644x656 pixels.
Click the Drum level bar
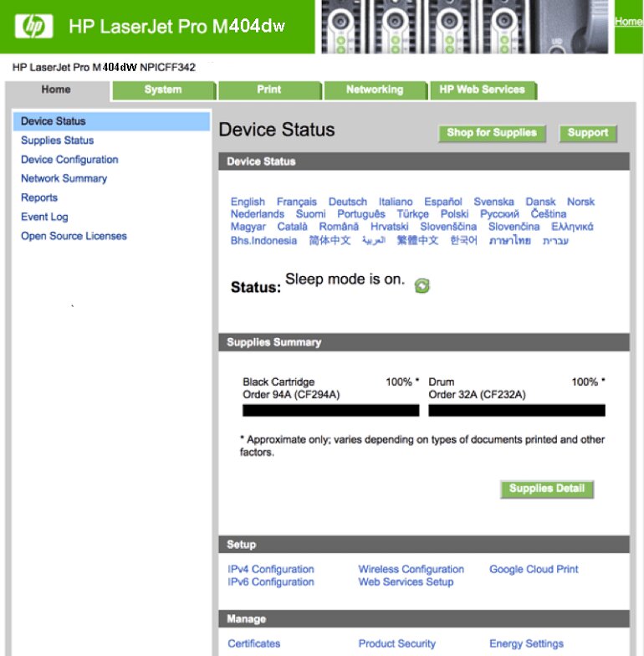[x=517, y=410]
